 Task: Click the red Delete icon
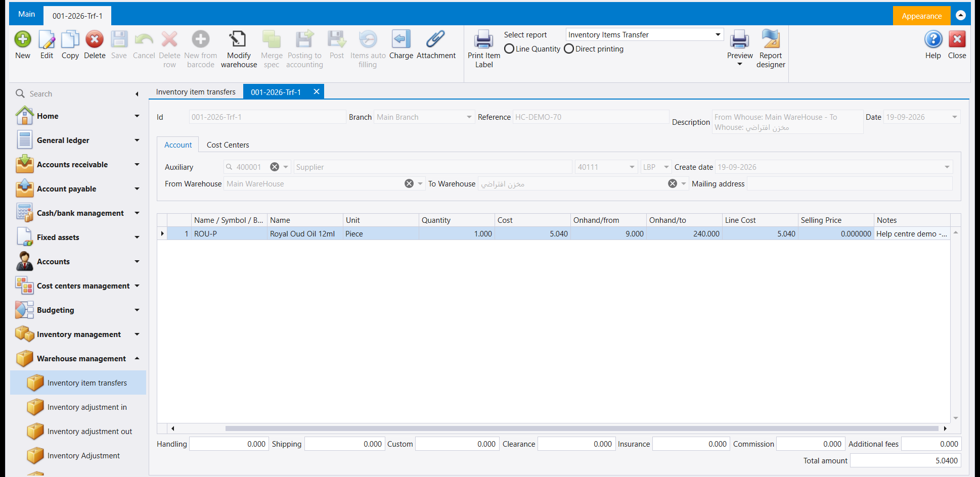pyautogui.click(x=95, y=39)
